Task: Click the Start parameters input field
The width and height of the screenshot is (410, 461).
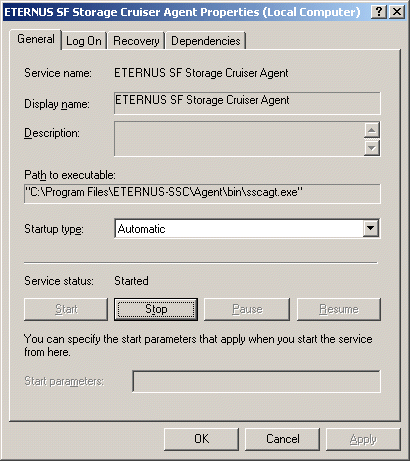Action: click(256, 381)
